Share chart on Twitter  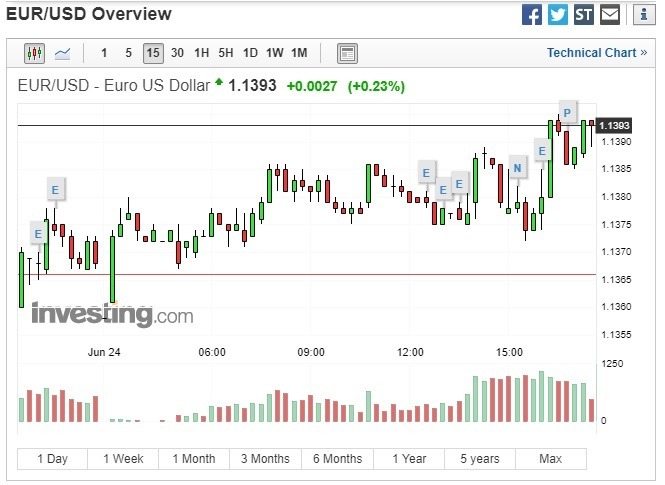[x=558, y=15]
